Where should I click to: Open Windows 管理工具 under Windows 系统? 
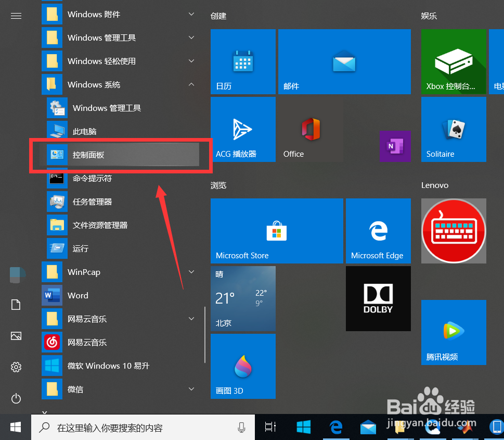click(122, 108)
